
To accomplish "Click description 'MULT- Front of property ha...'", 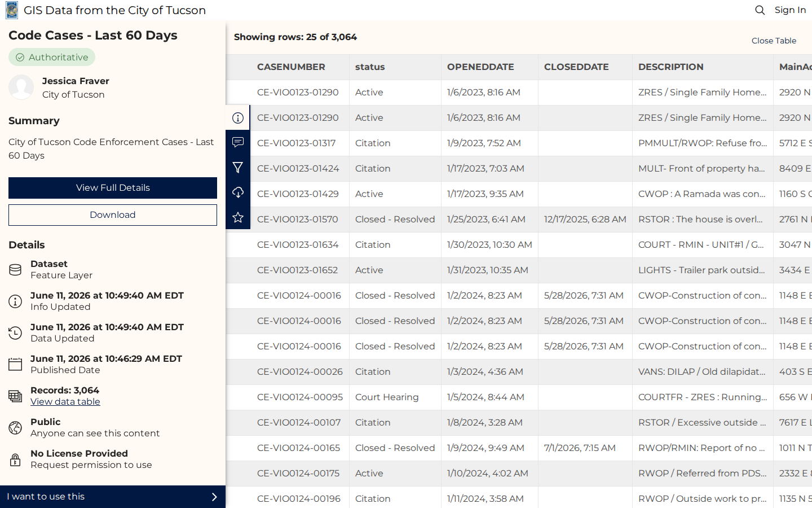I will (701, 169).
